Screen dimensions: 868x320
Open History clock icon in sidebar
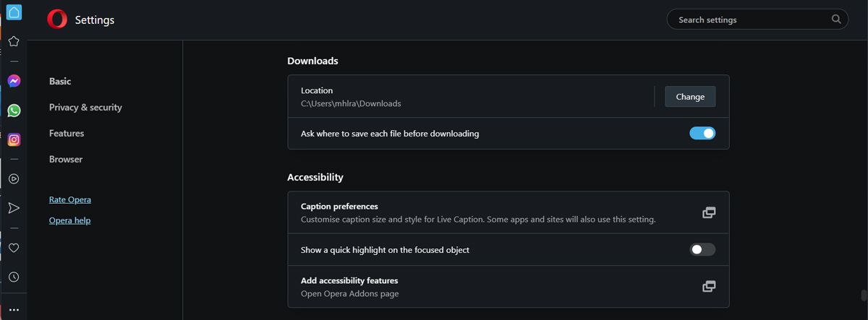14,277
